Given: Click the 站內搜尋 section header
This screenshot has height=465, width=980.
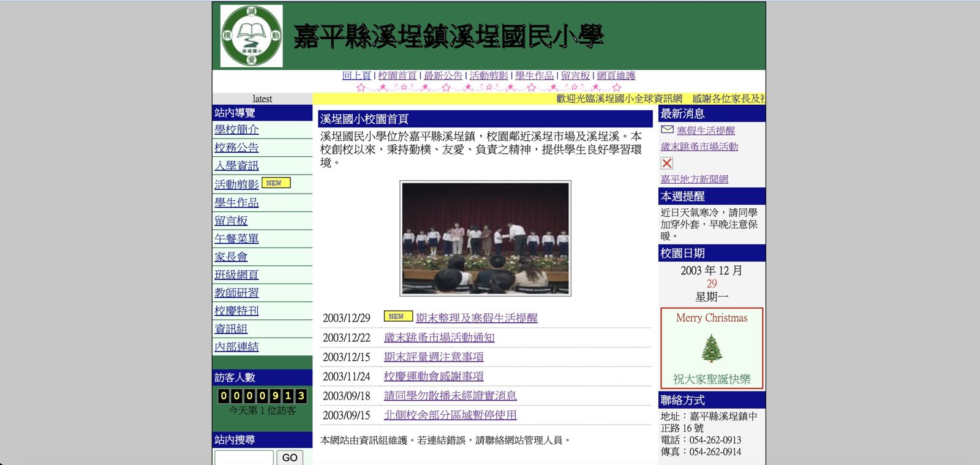Looking at the screenshot, I should (x=262, y=440).
